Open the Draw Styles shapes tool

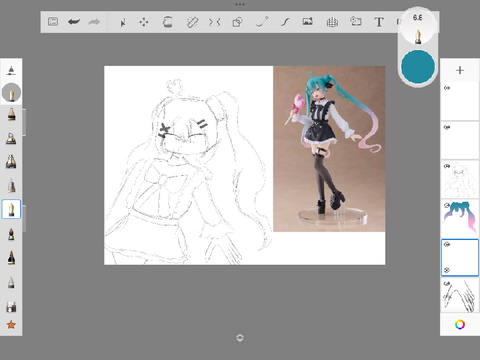pos(237,22)
